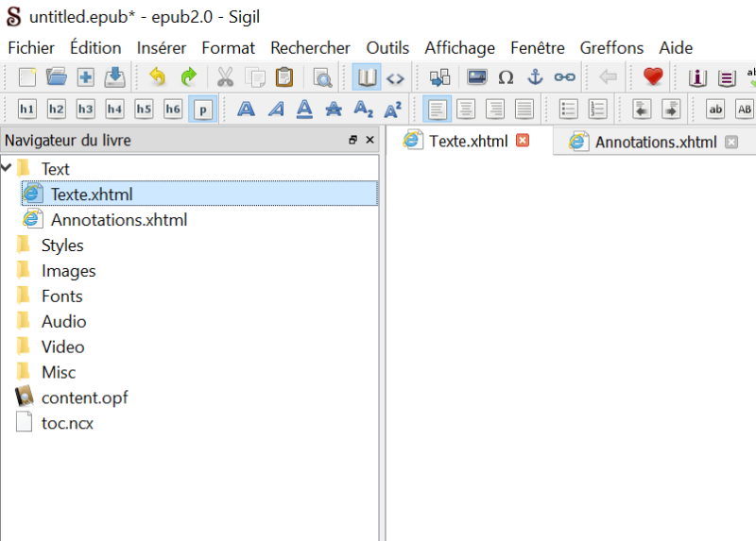Click the Find and Replace magnifier icon

tap(323, 77)
